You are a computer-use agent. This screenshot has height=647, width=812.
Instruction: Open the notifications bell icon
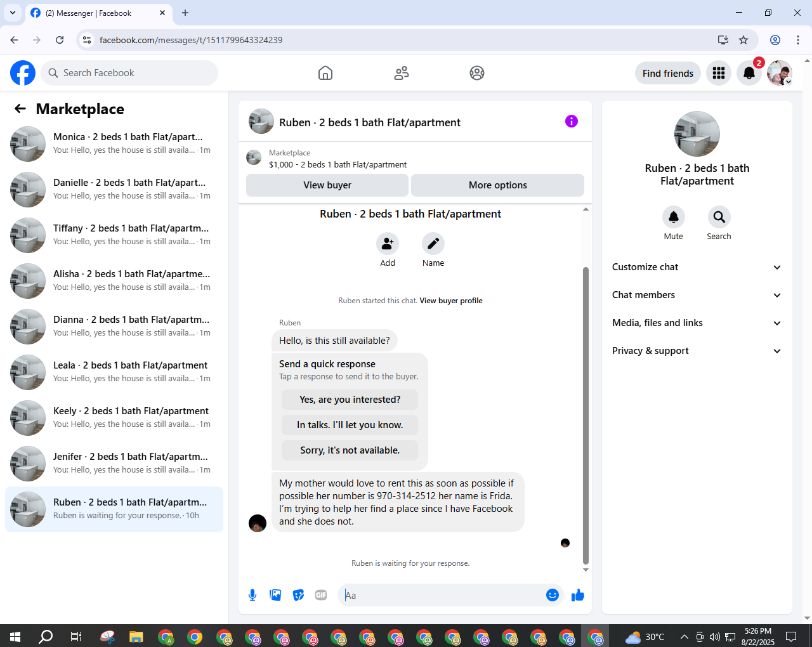[x=749, y=73]
